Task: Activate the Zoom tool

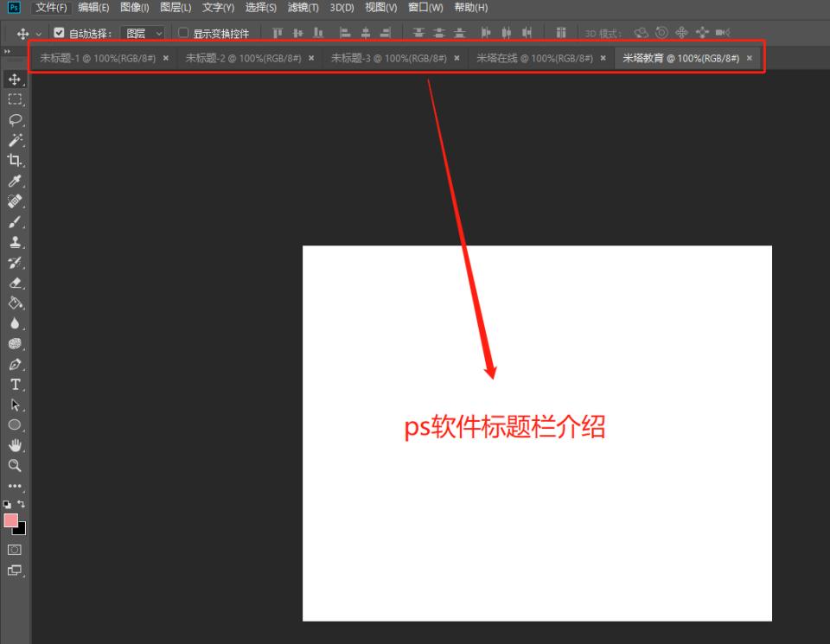Action: [14, 466]
